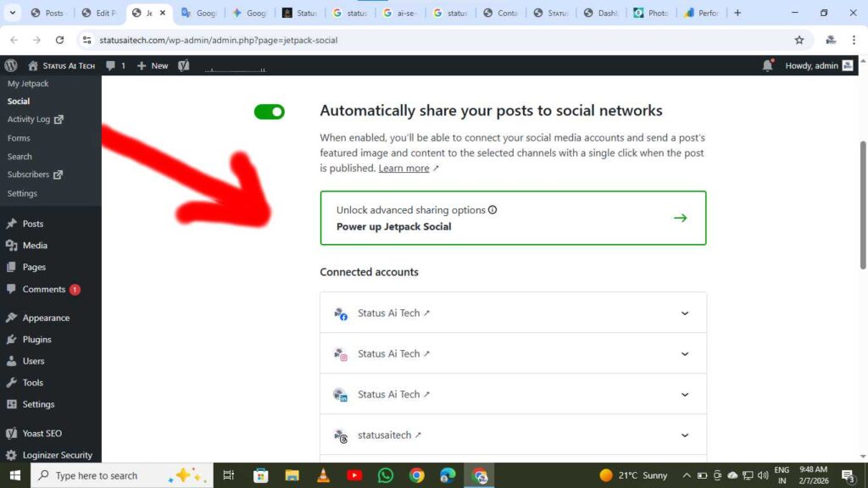Open the Posts menu in the sidebar
This screenshot has height=488, width=868.
point(35,223)
